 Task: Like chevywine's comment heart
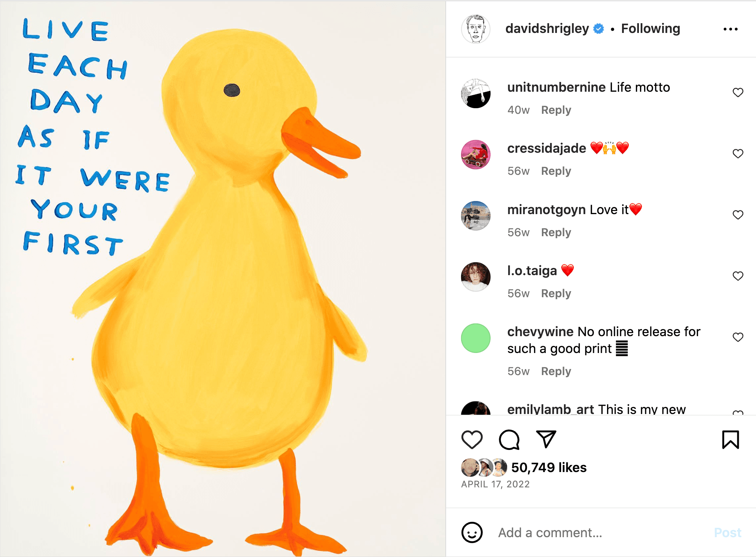pos(738,337)
